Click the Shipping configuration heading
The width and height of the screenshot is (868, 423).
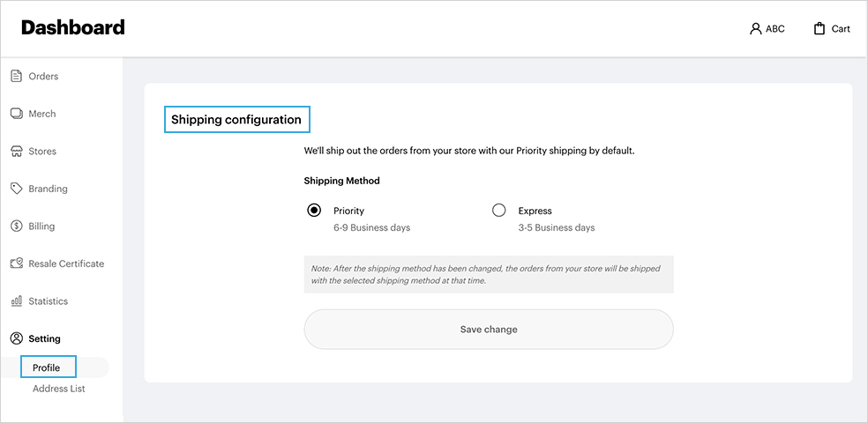pos(236,120)
